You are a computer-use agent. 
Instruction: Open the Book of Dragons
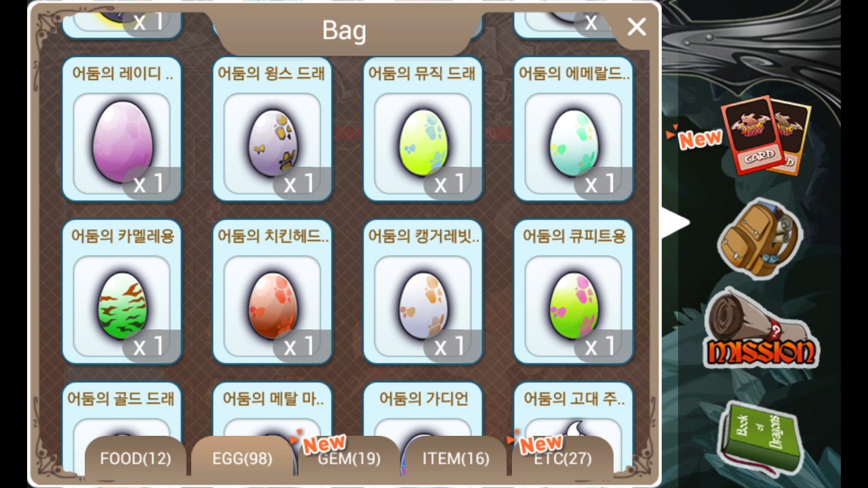point(758,438)
